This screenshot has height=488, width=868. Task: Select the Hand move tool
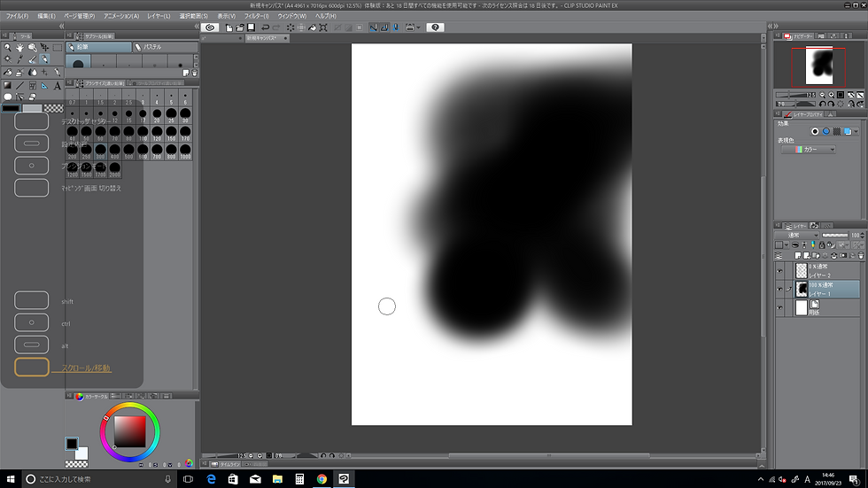(x=19, y=48)
